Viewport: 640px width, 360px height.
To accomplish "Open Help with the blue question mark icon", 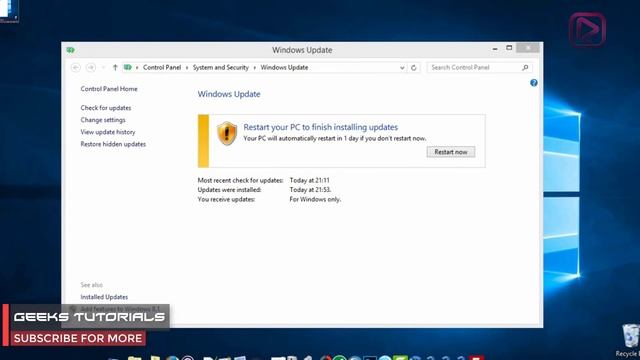I will pos(533,83).
